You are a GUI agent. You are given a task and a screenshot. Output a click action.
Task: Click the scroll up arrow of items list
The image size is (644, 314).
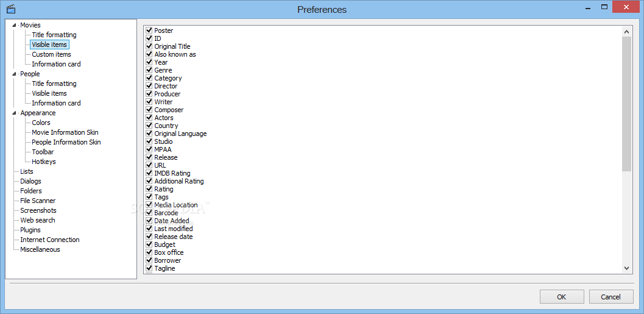coord(626,31)
